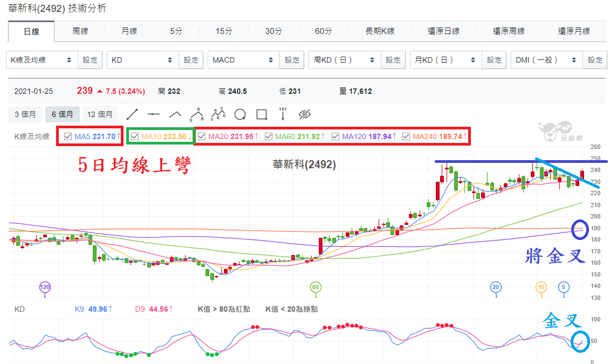Click the volume value 17,612
Viewport: 610px width, 364px height.
coord(360,91)
